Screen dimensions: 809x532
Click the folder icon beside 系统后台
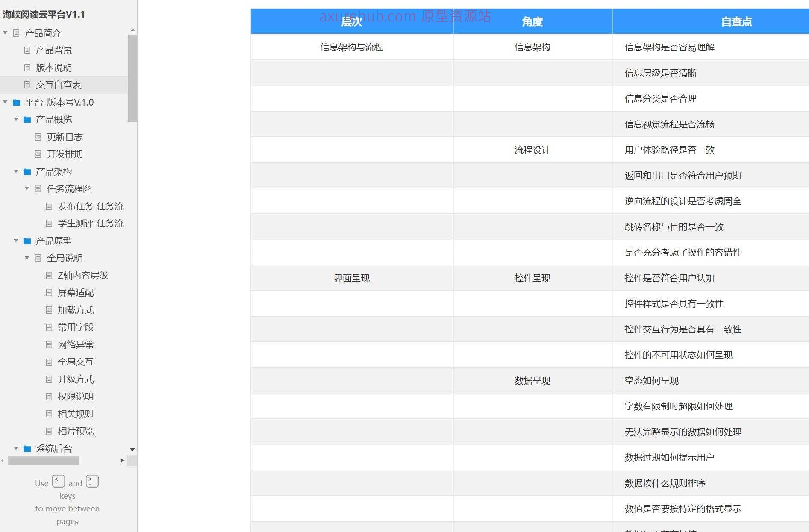click(26, 448)
